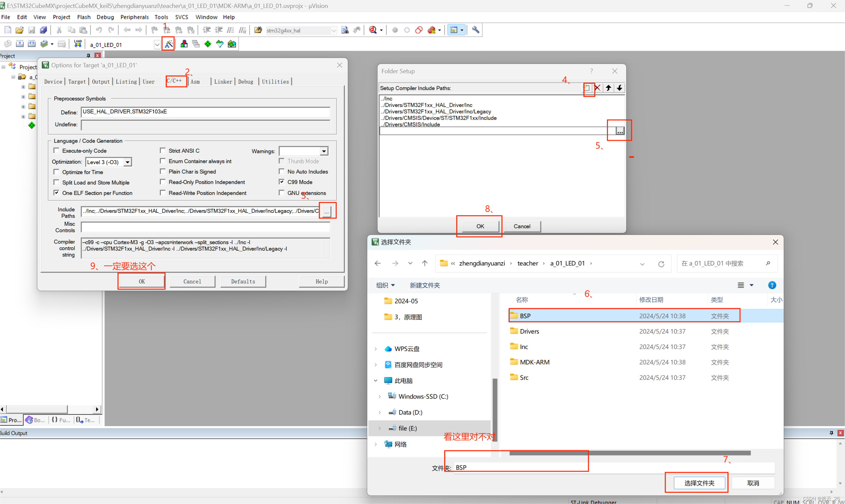Click the 选择文件夹 button
Image resolution: width=845 pixels, height=504 pixels.
[699, 482]
